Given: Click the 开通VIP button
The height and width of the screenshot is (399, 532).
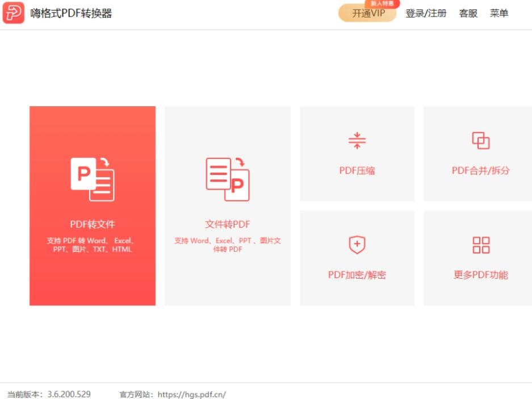Looking at the screenshot, I should tap(368, 13).
